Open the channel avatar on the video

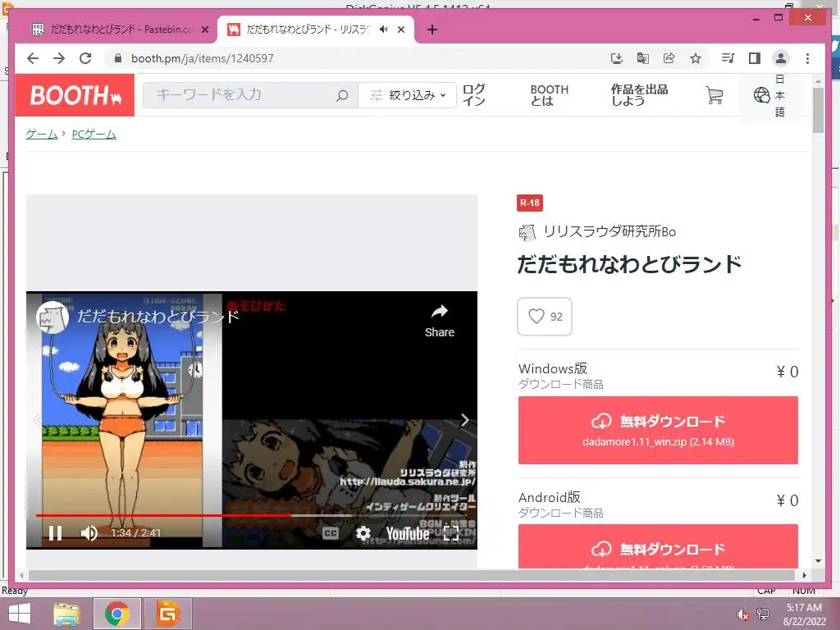click(52, 317)
